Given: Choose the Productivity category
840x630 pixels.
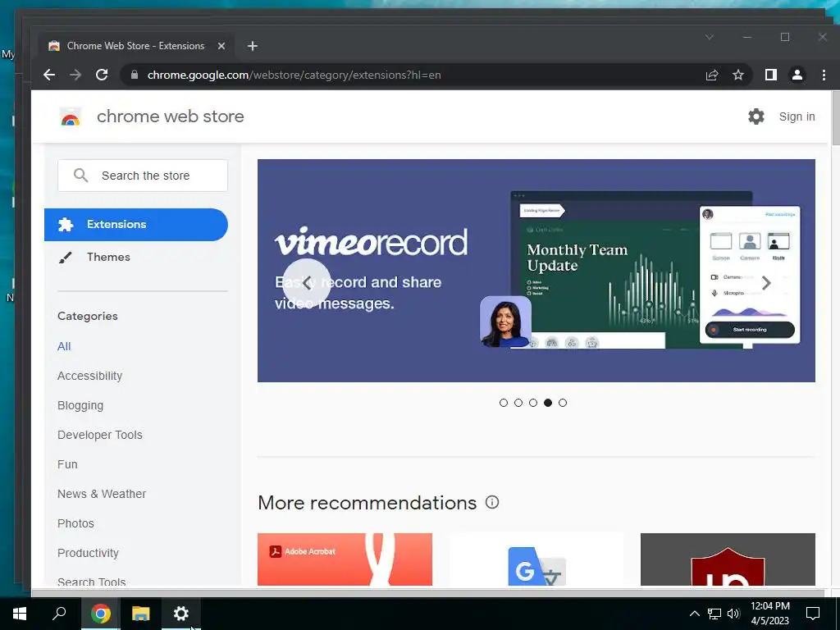Looking at the screenshot, I should (x=88, y=553).
